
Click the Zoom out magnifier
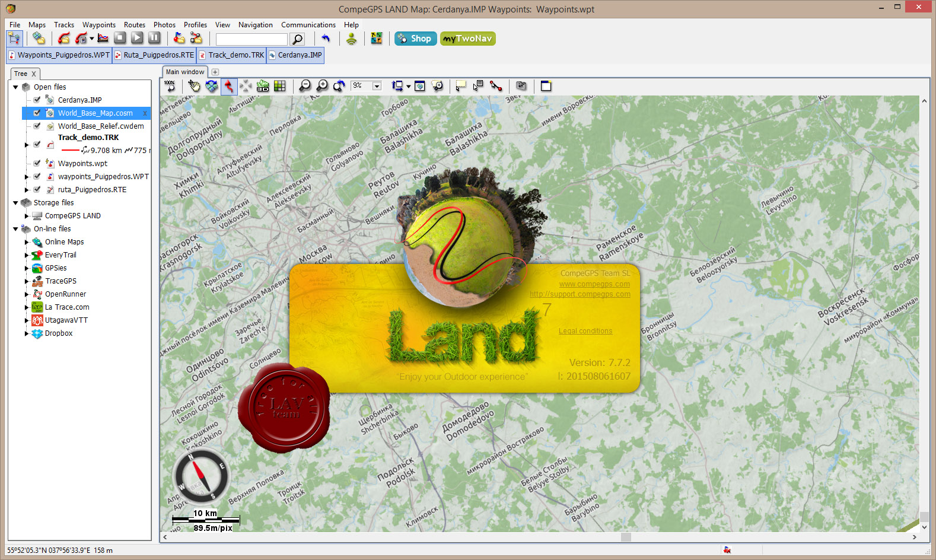(305, 86)
